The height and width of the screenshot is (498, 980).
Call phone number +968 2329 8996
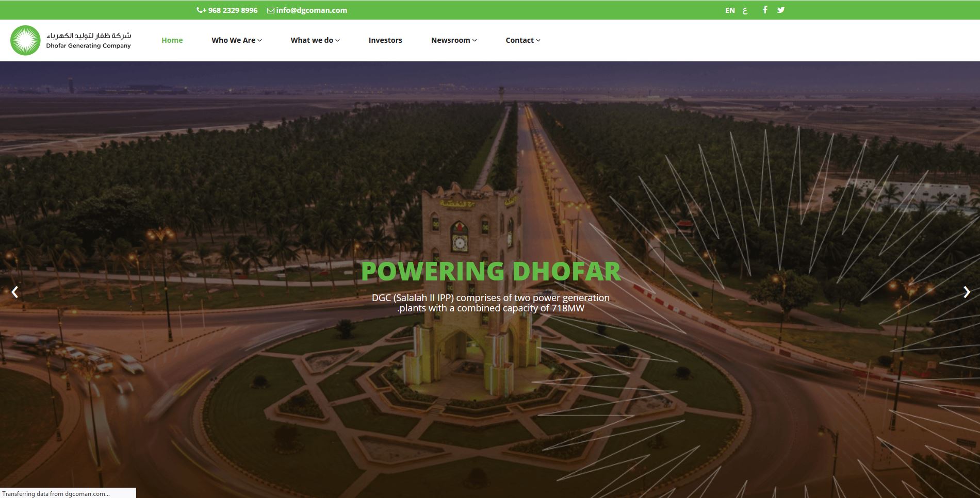(x=227, y=10)
